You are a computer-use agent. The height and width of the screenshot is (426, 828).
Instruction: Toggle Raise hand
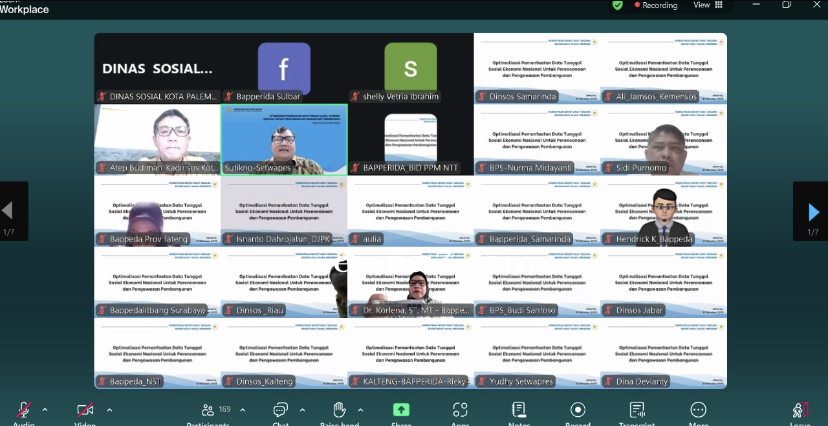coord(339,410)
